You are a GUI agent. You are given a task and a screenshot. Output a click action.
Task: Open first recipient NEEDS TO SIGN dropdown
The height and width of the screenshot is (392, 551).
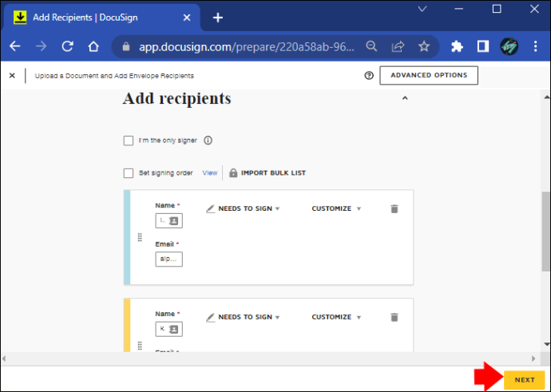249,208
